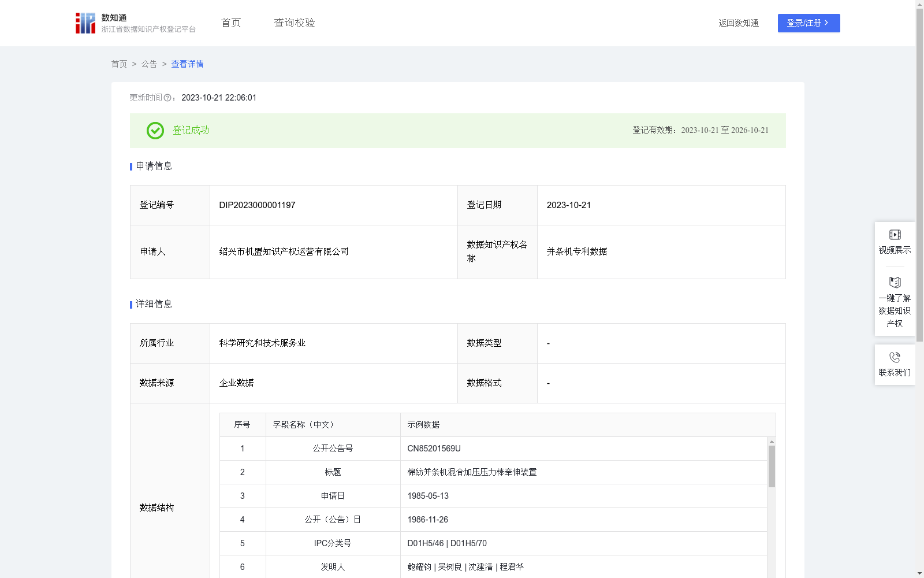Click the 标题 field name cell
This screenshot has height=578, width=924.
coord(333,472)
